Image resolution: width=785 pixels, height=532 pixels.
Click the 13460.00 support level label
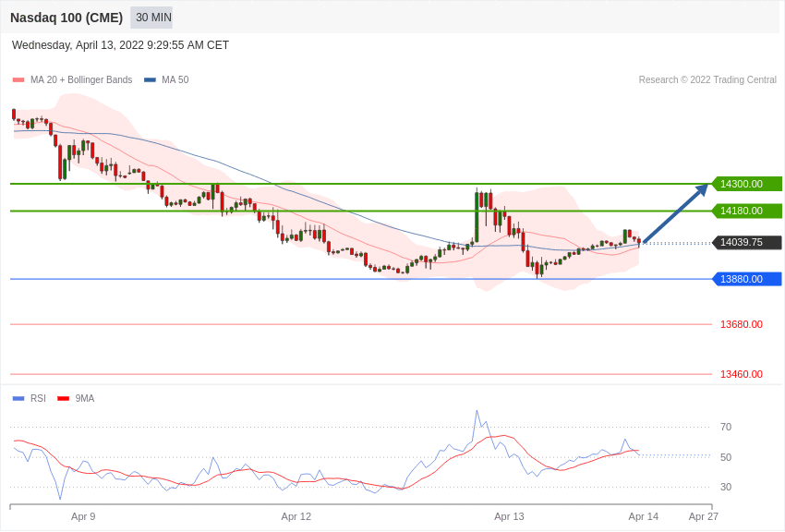tap(742, 374)
